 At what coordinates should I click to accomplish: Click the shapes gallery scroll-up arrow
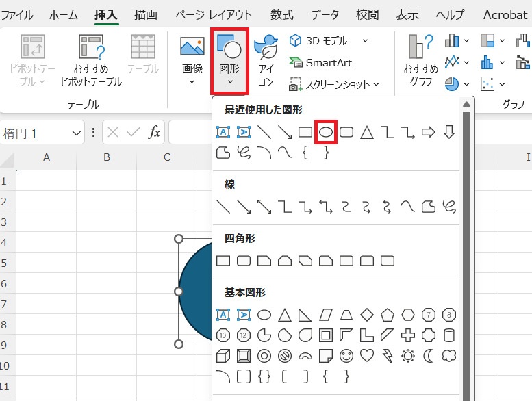pos(468,105)
